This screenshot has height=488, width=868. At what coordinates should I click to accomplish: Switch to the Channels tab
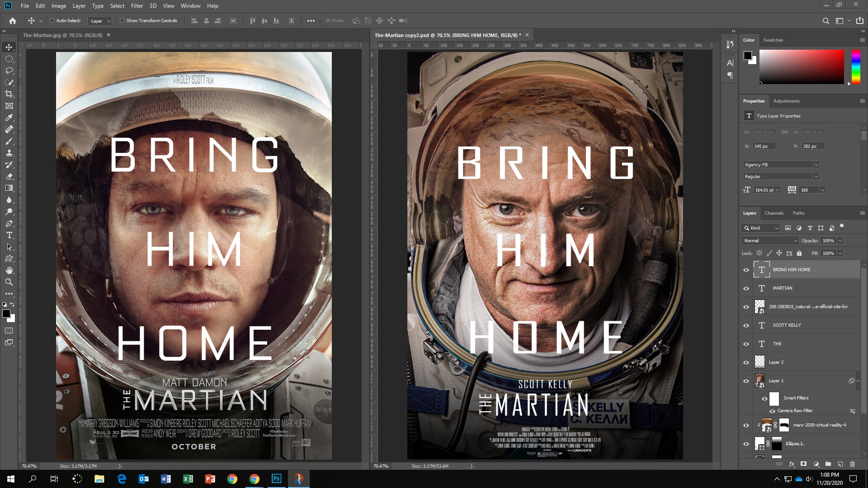[774, 213]
